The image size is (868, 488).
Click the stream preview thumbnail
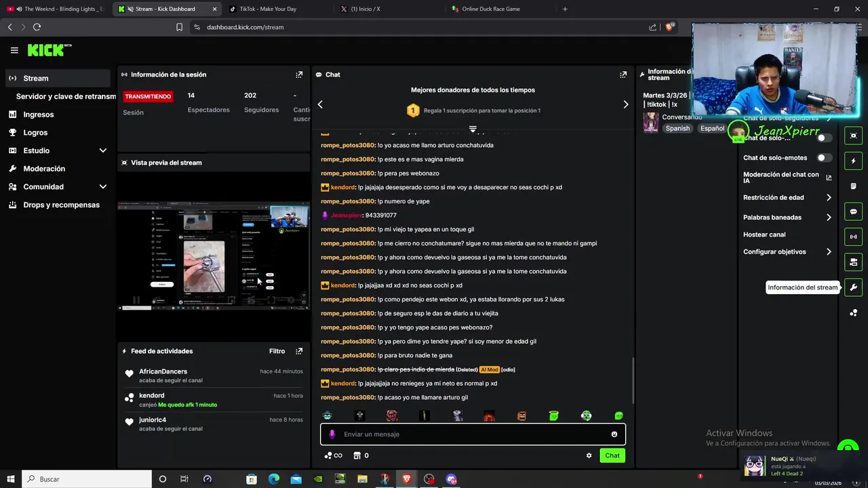(214, 256)
